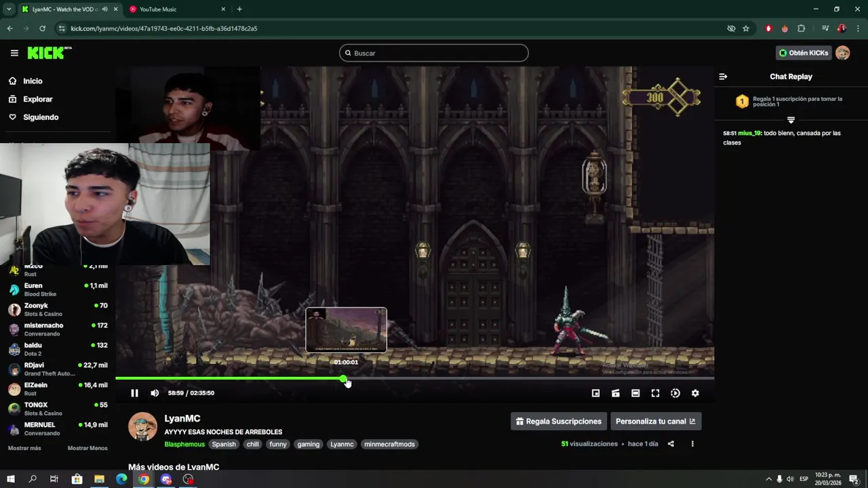Click the Obtén KICKs button
This screenshot has width=868, height=488.
804,53
